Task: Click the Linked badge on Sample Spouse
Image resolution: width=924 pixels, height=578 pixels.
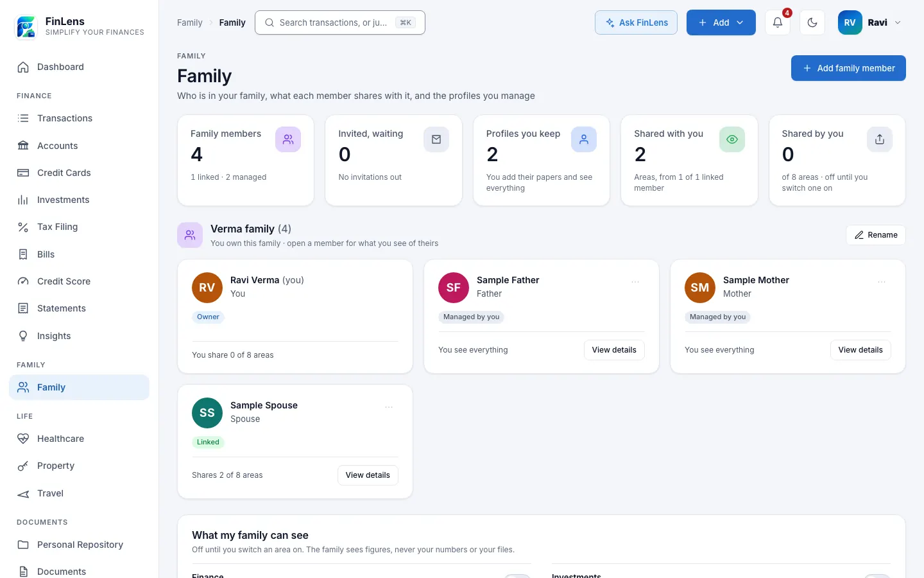Action: (x=208, y=442)
